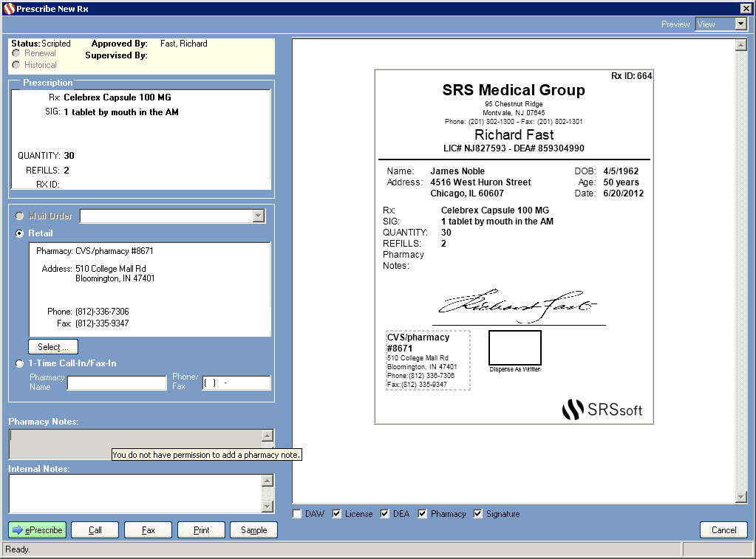Viewport: 756px width, 559px height.
Task: Click into the Internal Notes text box
Action: coord(135,493)
